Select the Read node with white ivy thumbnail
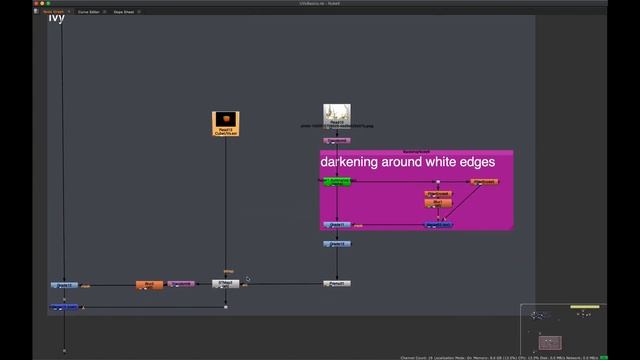Screen dimensions: 640x360 point(337,116)
